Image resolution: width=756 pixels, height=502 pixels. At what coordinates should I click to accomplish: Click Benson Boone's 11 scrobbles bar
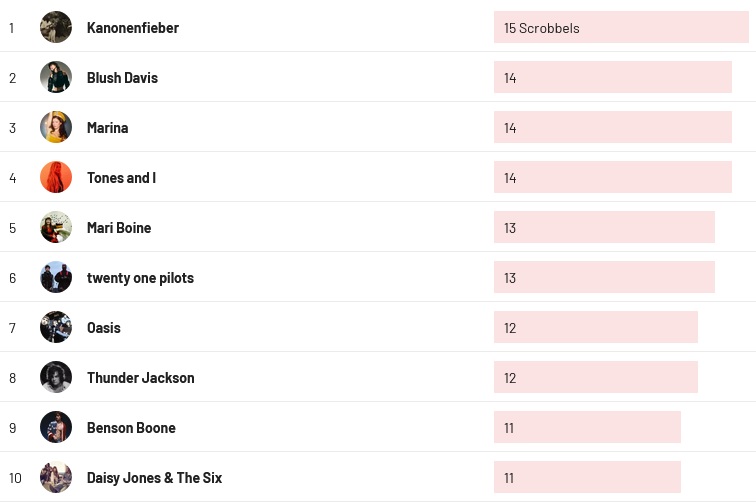pyautogui.click(x=587, y=427)
